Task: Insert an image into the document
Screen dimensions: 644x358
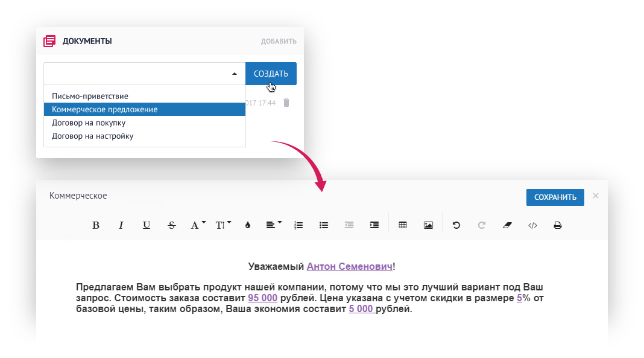Action: coord(428,225)
